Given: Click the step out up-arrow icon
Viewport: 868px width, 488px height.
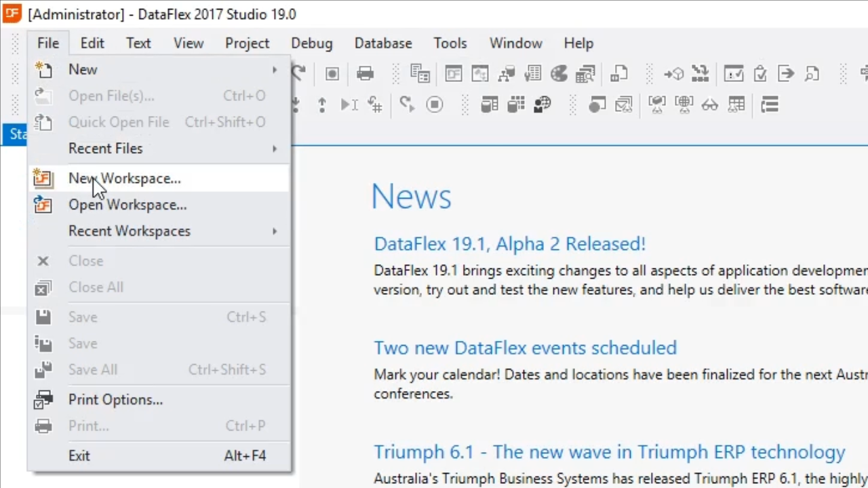Looking at the screenshot, I should 322,104.
